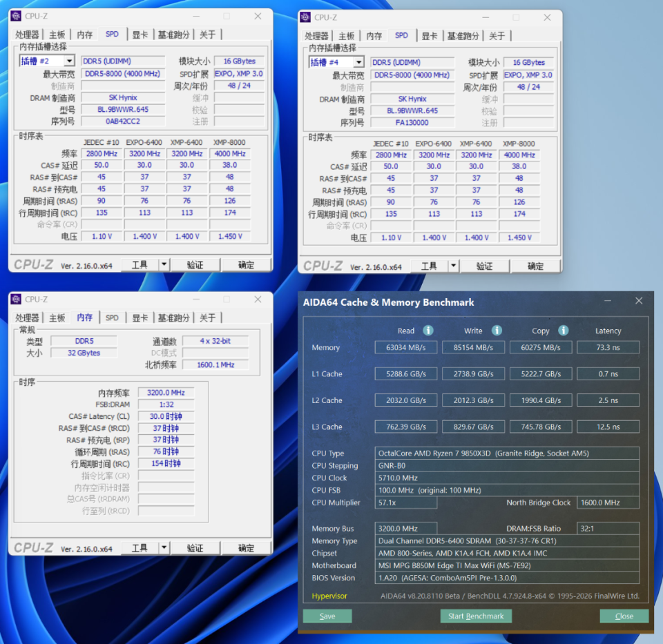Click Read info icon in AIDA64 benchmark
Screen dimensions: 663x644
(x=428, y=331)
